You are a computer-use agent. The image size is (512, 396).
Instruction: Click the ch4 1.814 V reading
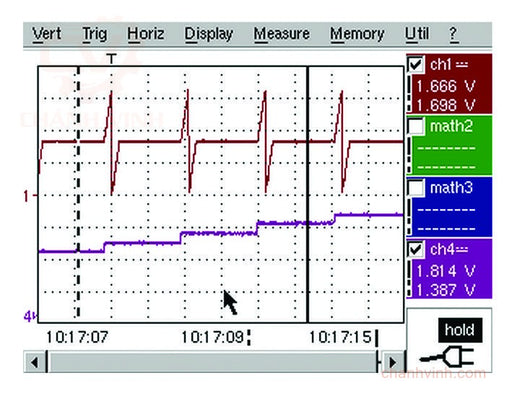[446, 271]
